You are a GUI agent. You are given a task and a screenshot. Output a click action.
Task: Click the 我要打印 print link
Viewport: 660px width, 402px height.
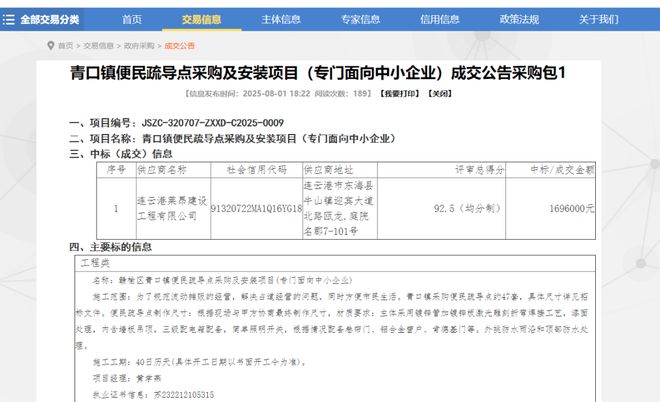coord(399,93)
